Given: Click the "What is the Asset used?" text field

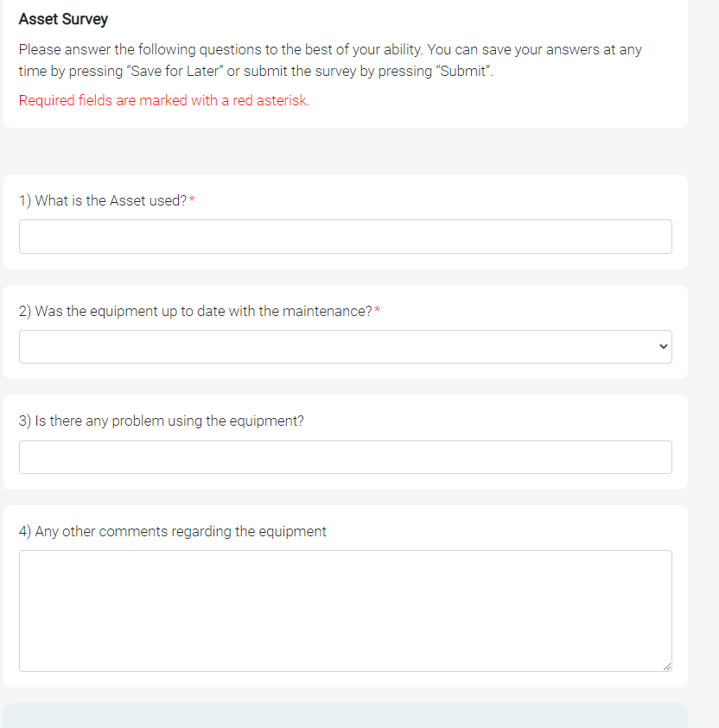Looking at the screenshot, I should point(345,237).
